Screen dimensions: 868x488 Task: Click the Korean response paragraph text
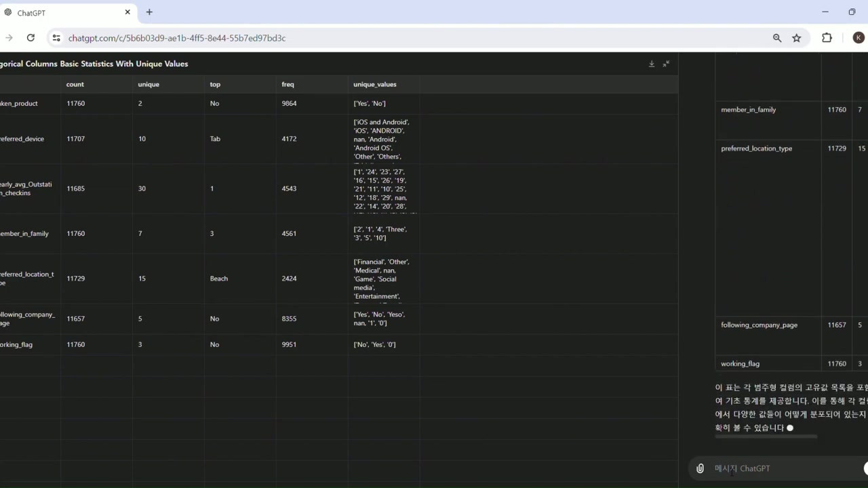pos(791,407)
